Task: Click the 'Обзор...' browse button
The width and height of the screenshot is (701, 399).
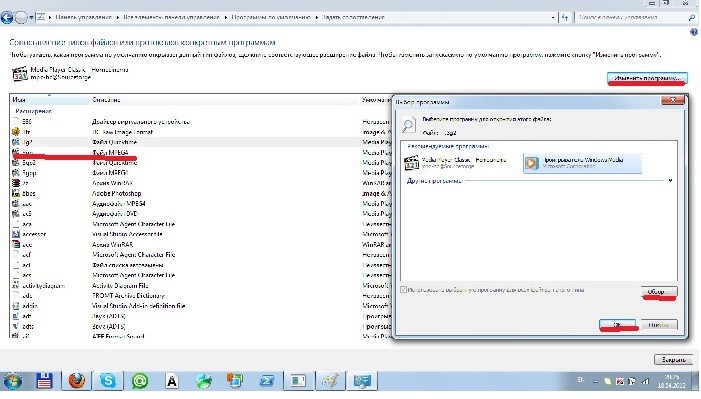Action: pyautogui.click(x=659, y=292)
